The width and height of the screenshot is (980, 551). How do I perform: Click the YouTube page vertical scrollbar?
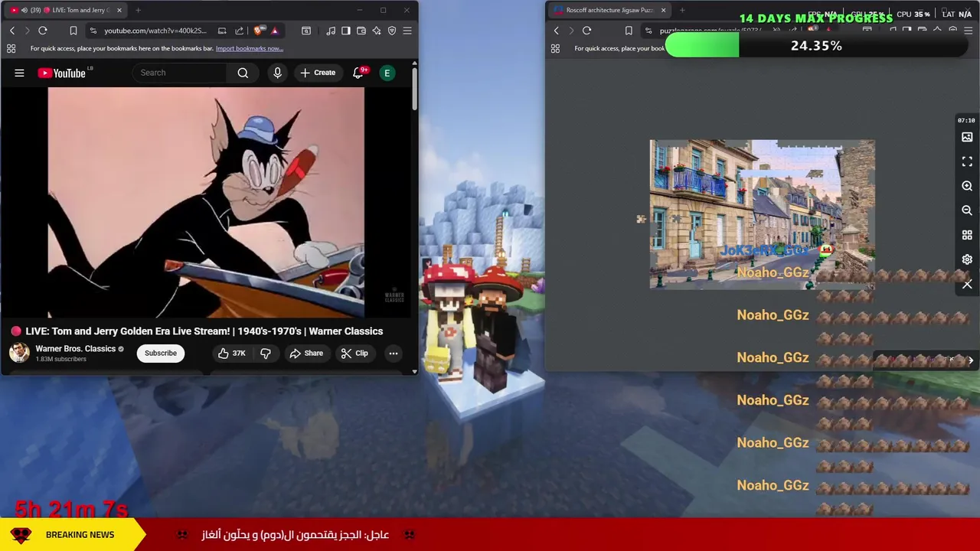(x=414, y=90)
